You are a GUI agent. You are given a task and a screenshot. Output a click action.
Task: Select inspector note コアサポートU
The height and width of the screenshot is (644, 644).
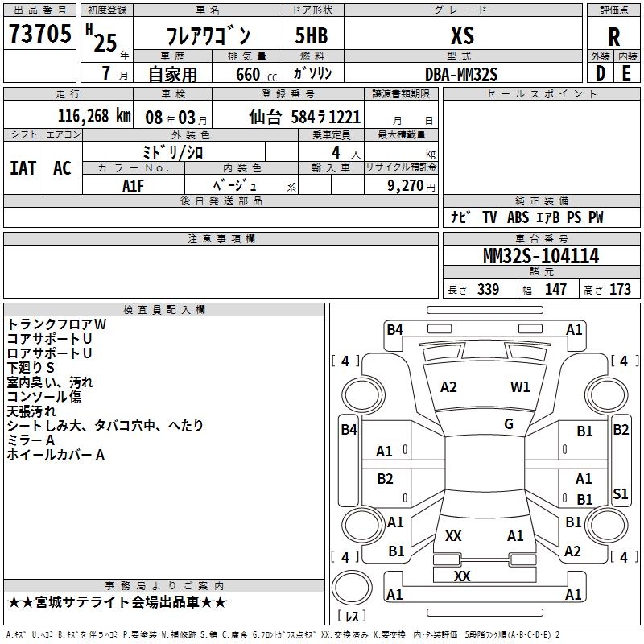49,339
